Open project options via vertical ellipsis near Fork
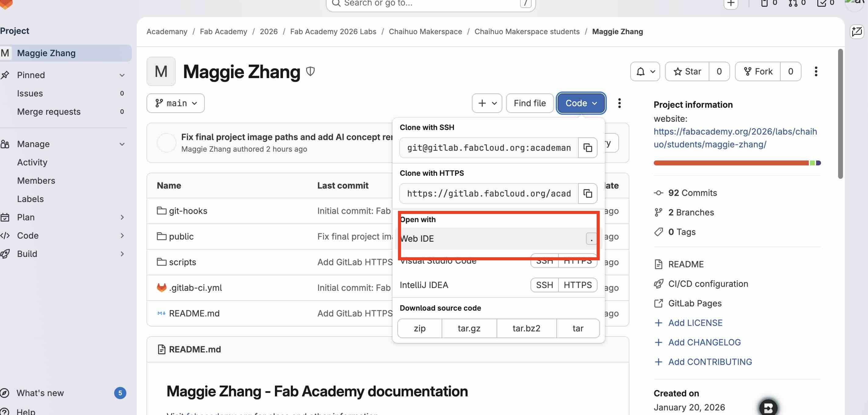This screenshot has width=868, height=415. (x=816, y=71)
